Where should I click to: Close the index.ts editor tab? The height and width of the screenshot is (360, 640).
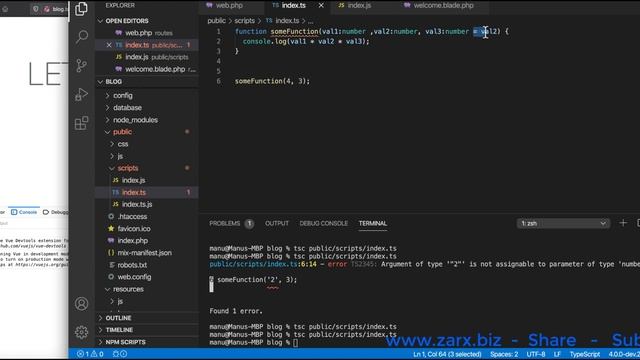321,6
